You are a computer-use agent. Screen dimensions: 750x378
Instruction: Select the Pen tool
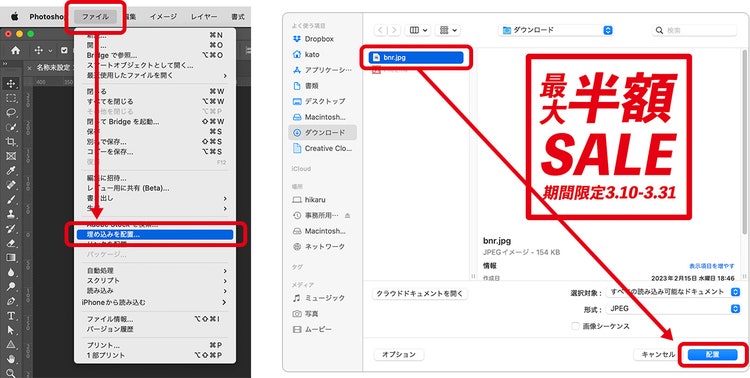11,301
